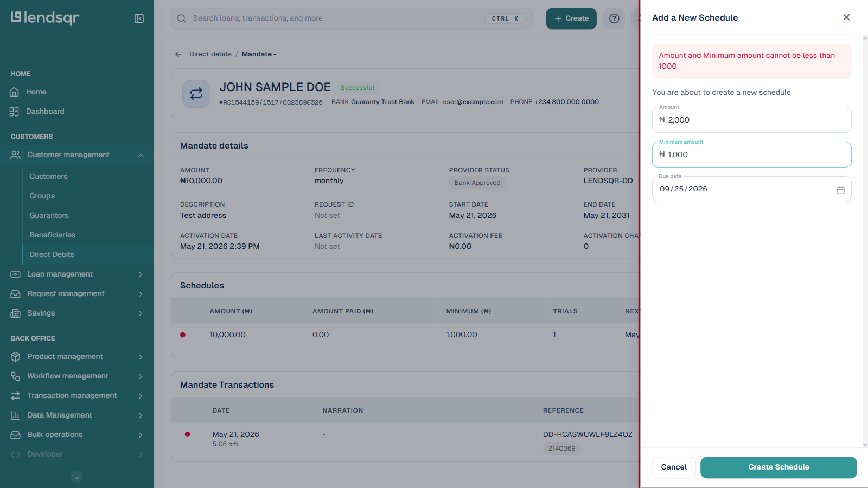
Task: Open the due date calendar picker icon
Action: pyautogui.click(x=841, y=190)
